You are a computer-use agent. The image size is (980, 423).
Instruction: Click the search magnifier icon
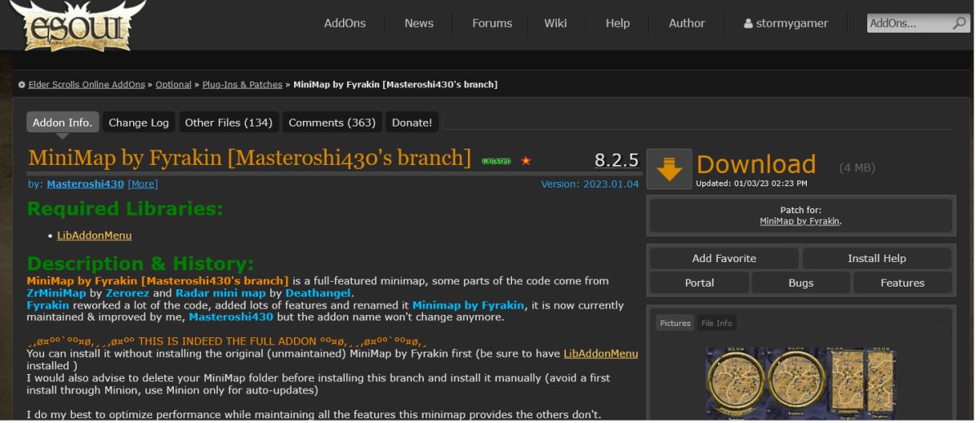pyautogui.click(x=959, y=24)
